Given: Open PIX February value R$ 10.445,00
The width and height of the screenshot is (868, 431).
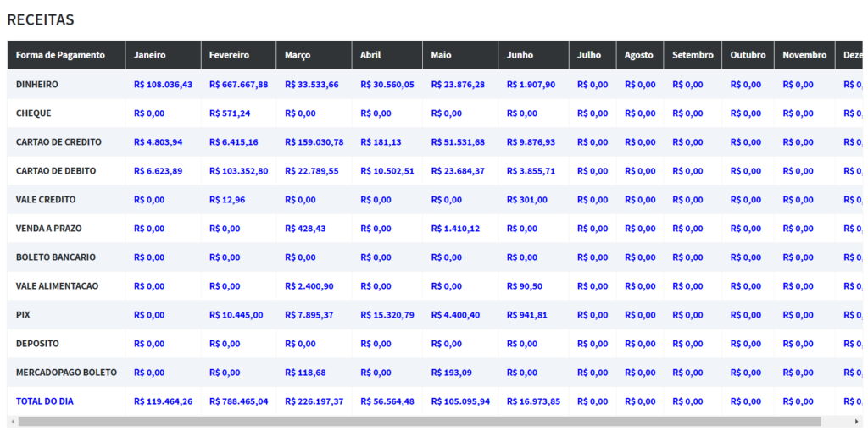Looking at the screenshot, I should click(x=236, y=315).
